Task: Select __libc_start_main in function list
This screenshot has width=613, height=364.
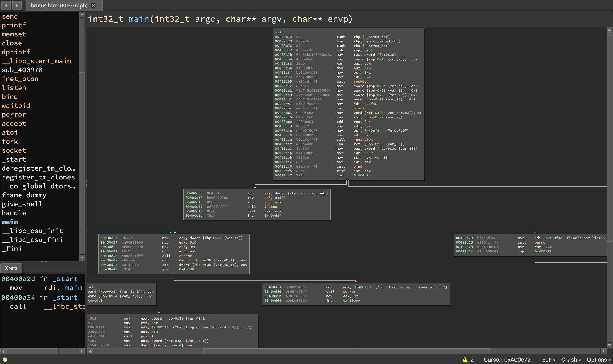Action: pos(36,61)
